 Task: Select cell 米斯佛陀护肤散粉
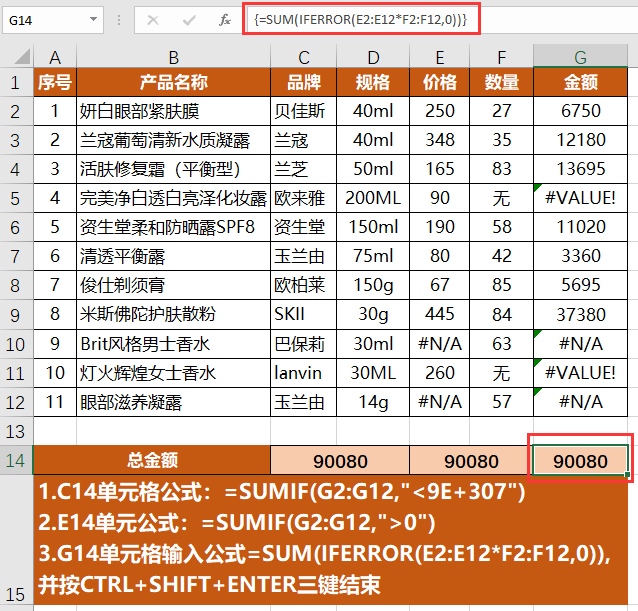point(173,314)
